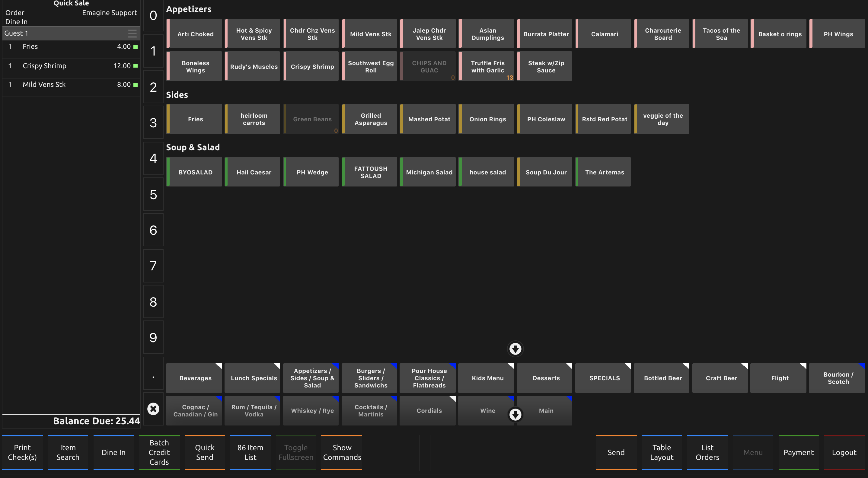
Task: Expand the Guest 1 header row
Action: pyautogui.click(x=64, y=33)
